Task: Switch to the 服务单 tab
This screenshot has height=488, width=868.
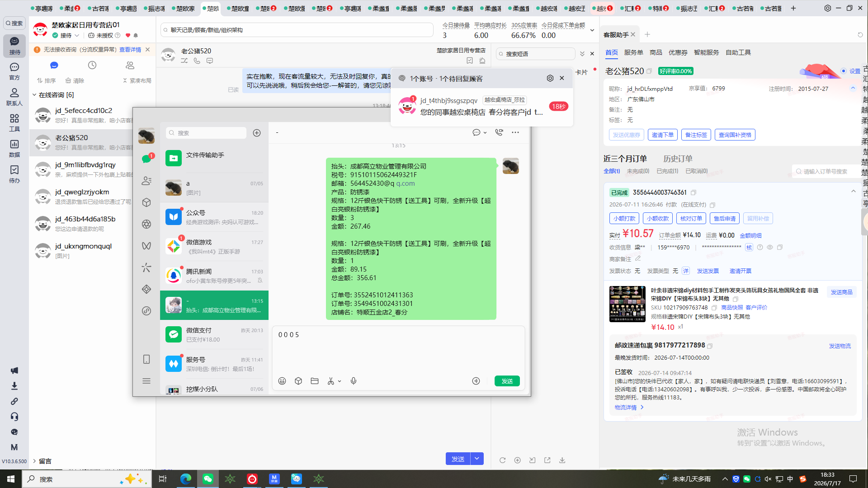Action: coord(633,52)
